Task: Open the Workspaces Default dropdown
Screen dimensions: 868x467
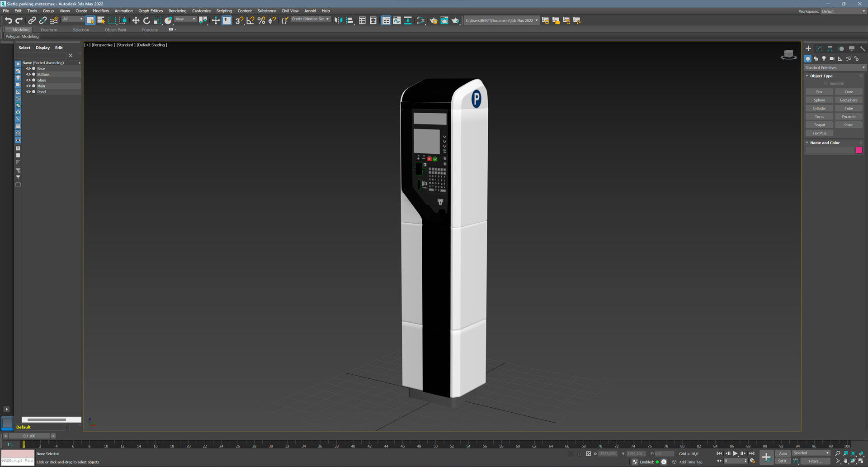Action: click(843, 11)
